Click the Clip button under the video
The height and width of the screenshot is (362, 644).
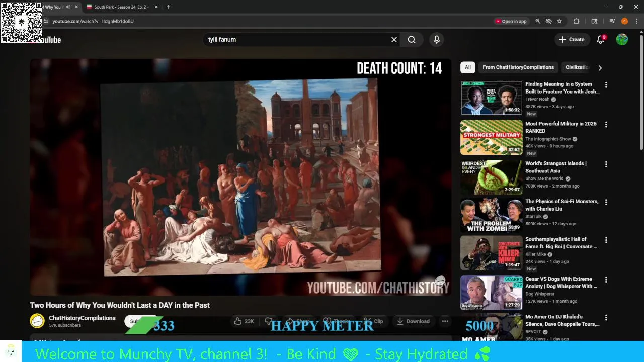click(x=373, y=321)
